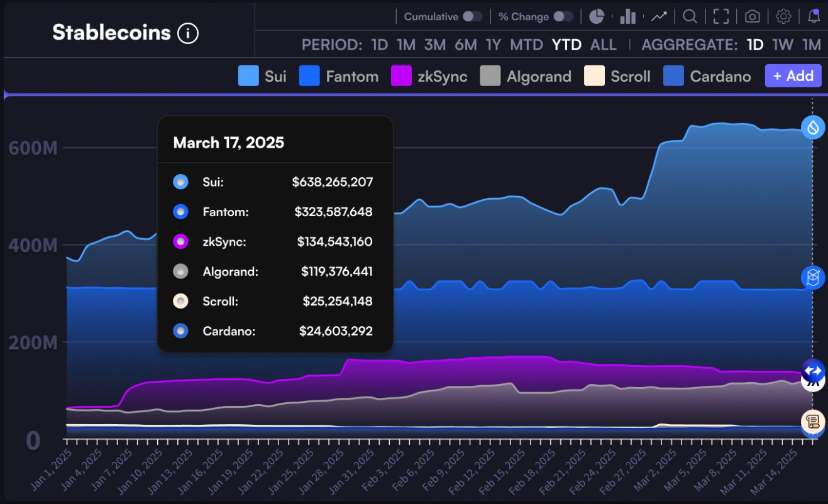Toggle the Sui series in legend
The image size is (828, 504).
(x=262, y=77)
